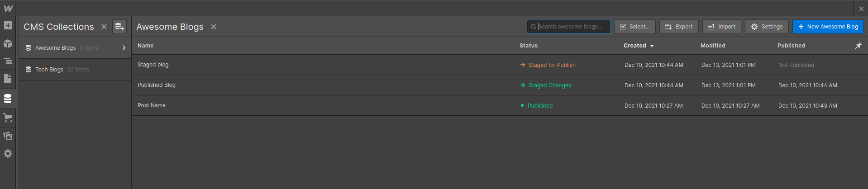Click the Select... checkbox button
This screenshot has height=189, width=868.
[635, 27]
